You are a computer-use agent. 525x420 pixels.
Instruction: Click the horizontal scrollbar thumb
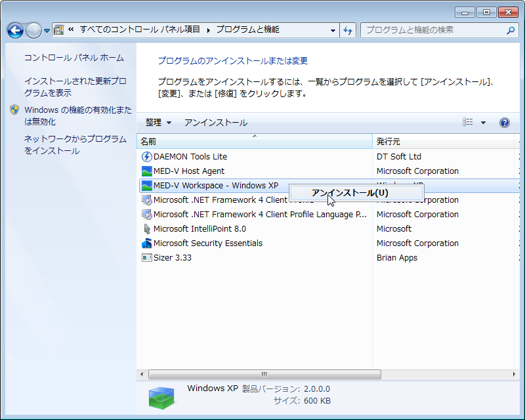coord(264,375)
